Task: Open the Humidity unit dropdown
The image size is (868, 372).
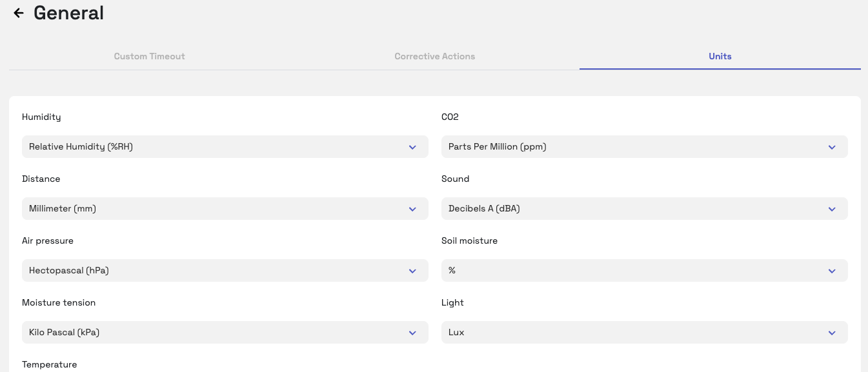Action: coord(225,147)
